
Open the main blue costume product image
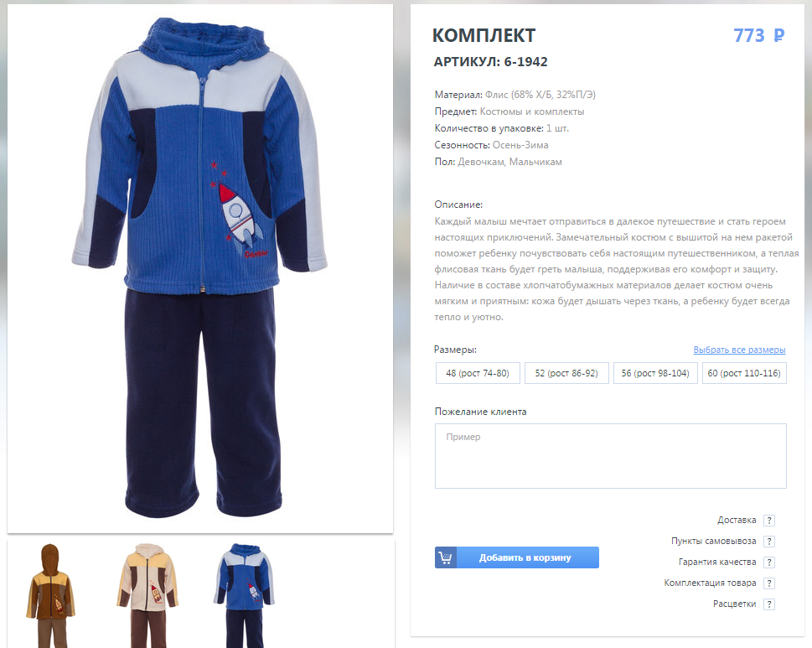coord(200,268)
